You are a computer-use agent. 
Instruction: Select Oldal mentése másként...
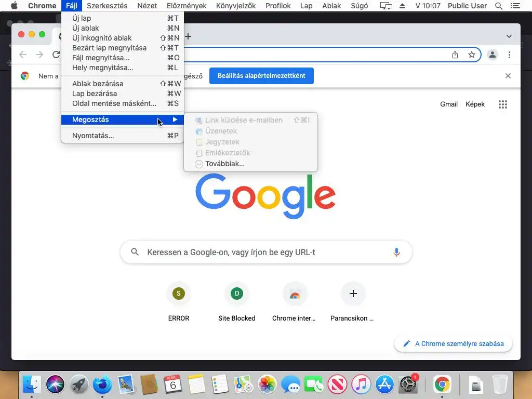tap(123, 103)
